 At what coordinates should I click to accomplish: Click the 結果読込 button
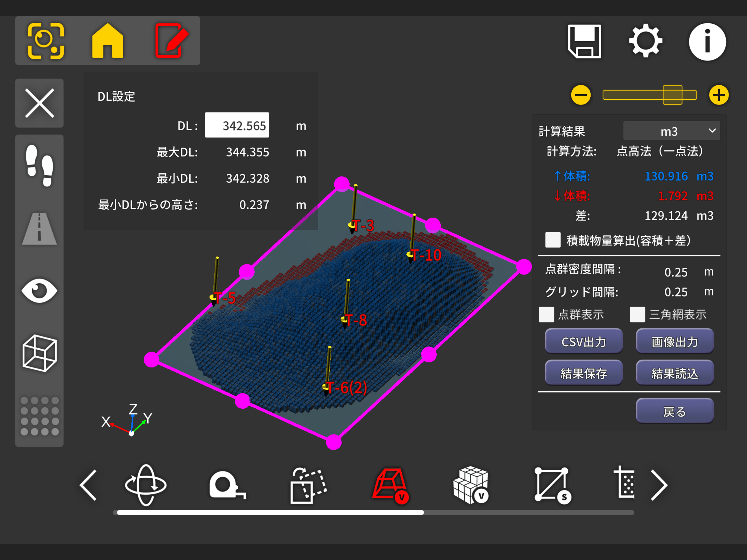coord(675,372)
